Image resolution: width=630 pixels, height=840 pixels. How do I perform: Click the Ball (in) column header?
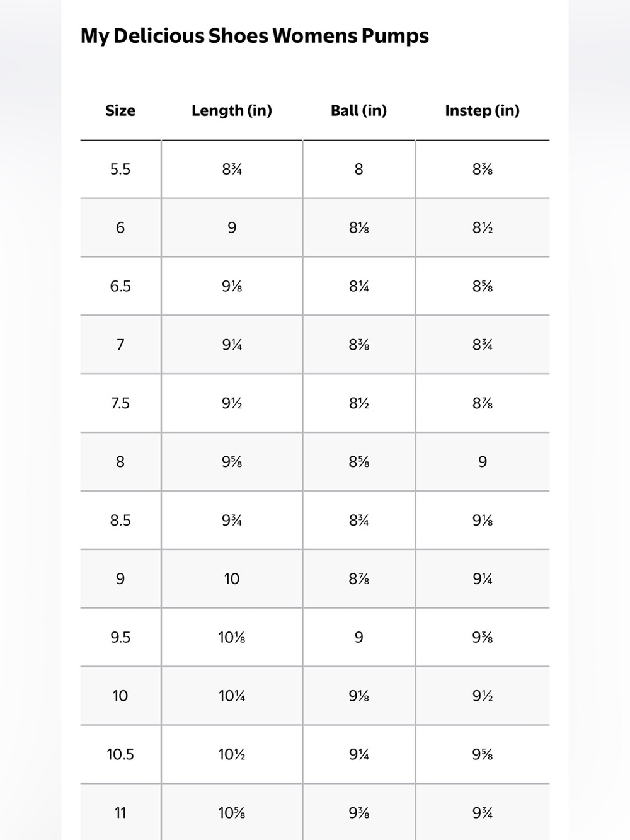(x=358, y=111)
